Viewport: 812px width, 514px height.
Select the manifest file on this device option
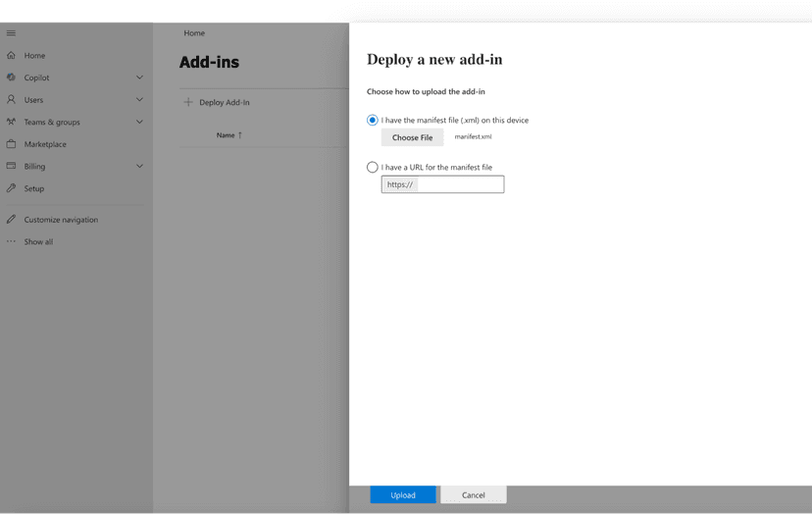point(372,121)
